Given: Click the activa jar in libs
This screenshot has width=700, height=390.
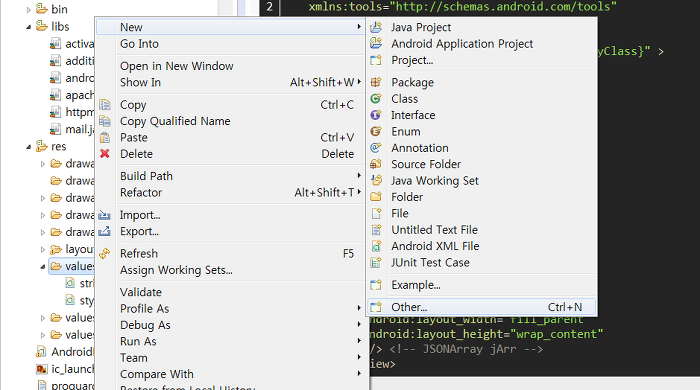Looking at the screenshot, I should 79,44.
